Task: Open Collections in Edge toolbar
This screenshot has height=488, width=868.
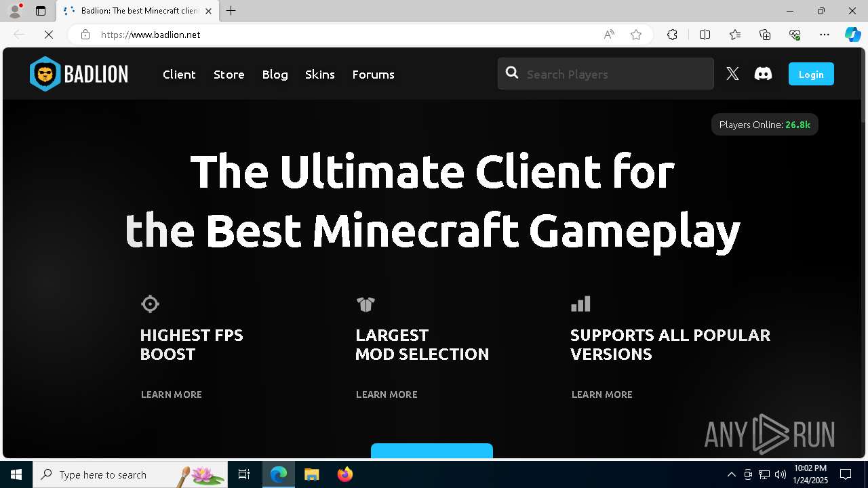Action: click(765, 35)
